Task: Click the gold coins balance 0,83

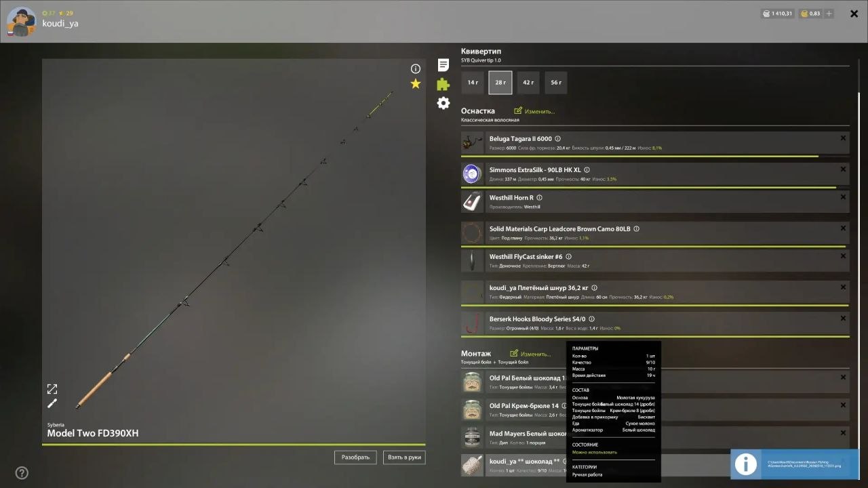Action: [x=810, y=14]
